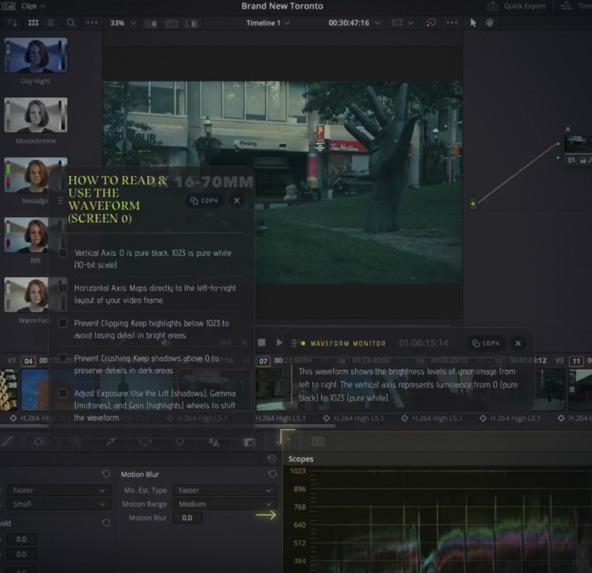
Task: Copy the Waveform Monitor note
Action: tap(486, 343)
